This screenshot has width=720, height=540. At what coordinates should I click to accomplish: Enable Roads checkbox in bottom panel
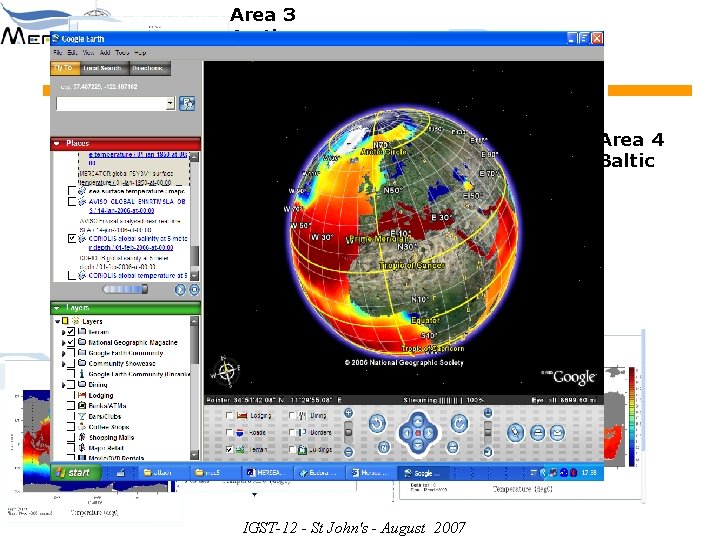pos(229,432)
